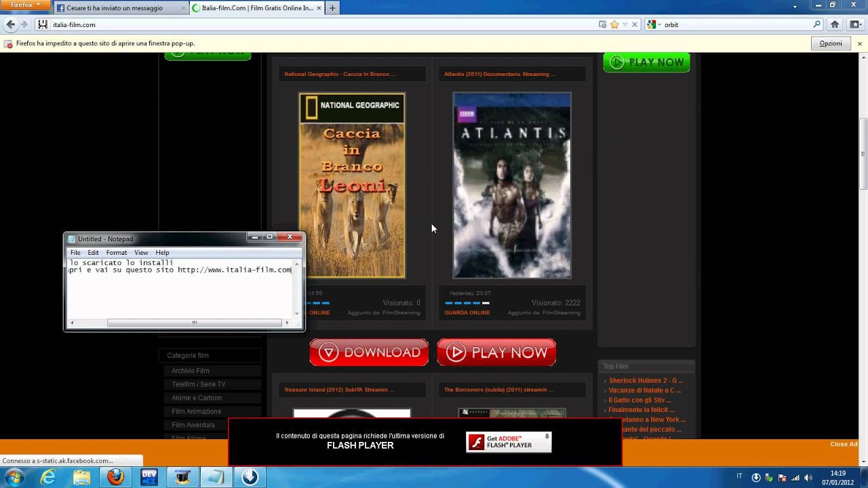
Task: Open the Atlantis documentary poster thumbnail
Action: point(511,186)
